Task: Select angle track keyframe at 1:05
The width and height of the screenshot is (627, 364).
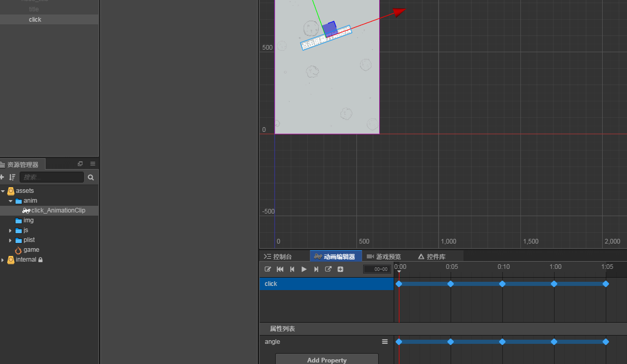Action: (606, 342)
